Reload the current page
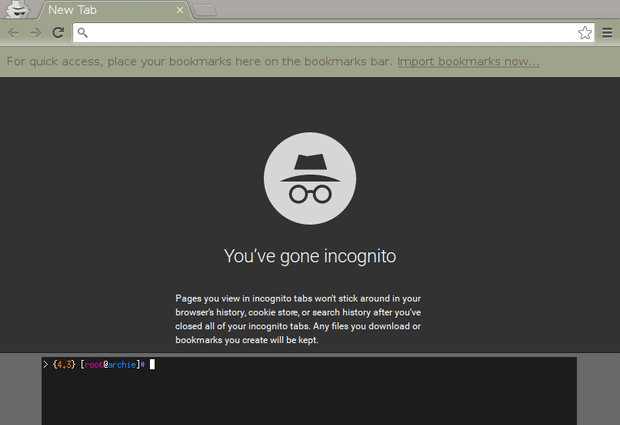Image resolution: width=620 pixels, height=425 pixels. (x=58, y=33)
